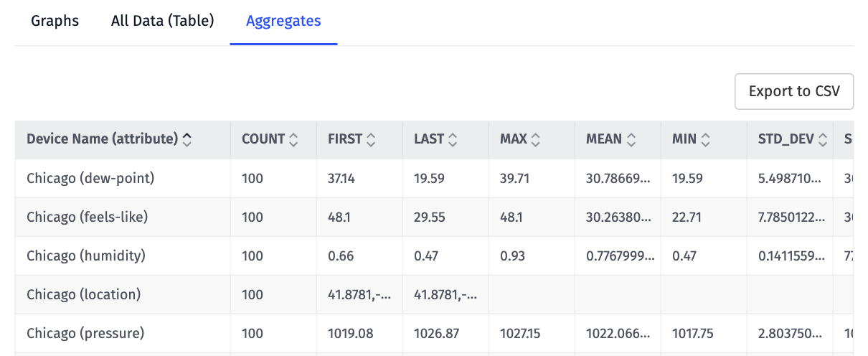The height and width of the screenshot is (356, 868).
Task: Select dew-point FIRST value 37.14
Action: (x=343, y=178)
